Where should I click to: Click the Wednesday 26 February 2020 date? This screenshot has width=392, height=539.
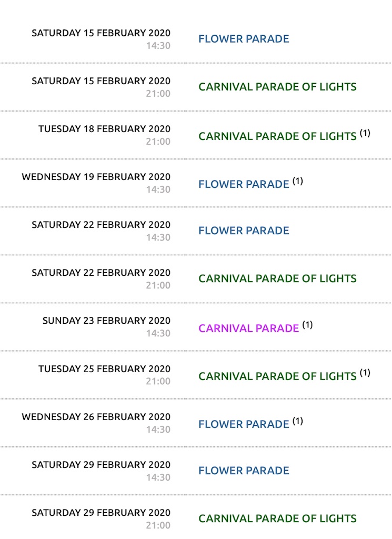(x=96, y=417)
